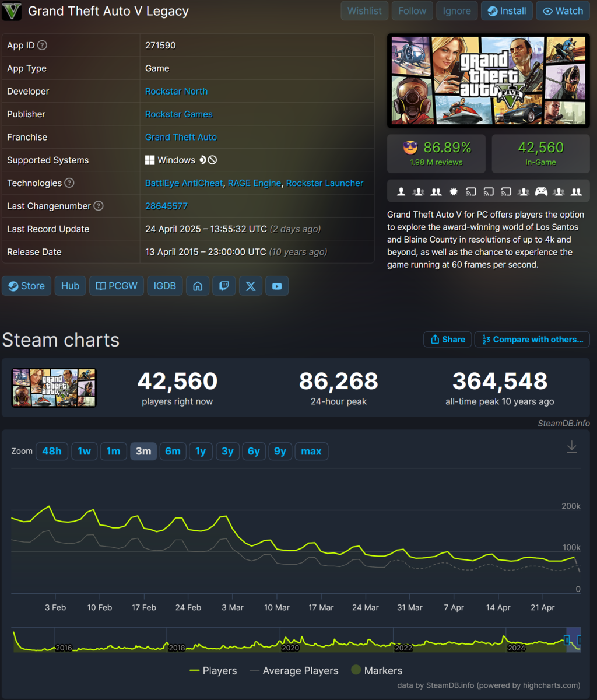The width and height of the screenshot is (597, 700).
Task: Select the max zoom range
Action: pyautogui.click(x=311, y=451)
